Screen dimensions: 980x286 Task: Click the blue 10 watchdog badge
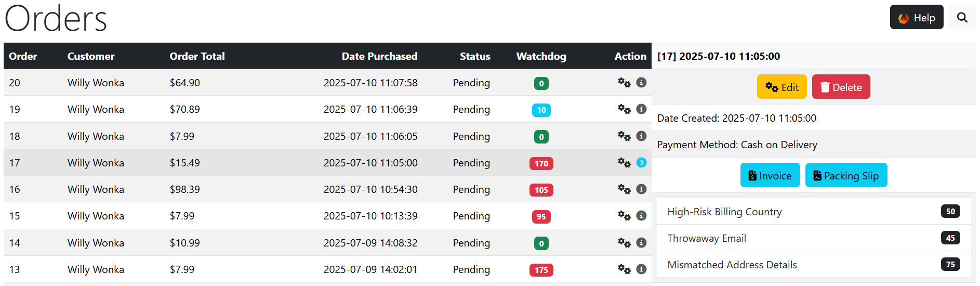(541, 110)
